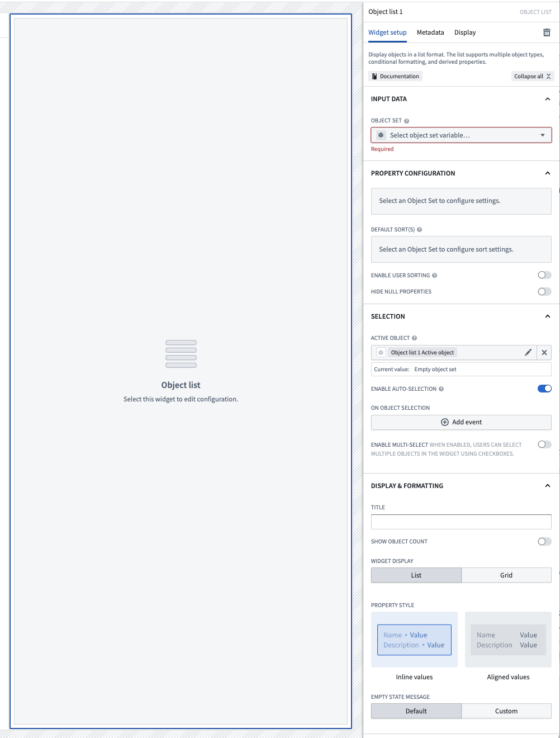
Task: Choose Inline values property style
Action: [414, 640]
